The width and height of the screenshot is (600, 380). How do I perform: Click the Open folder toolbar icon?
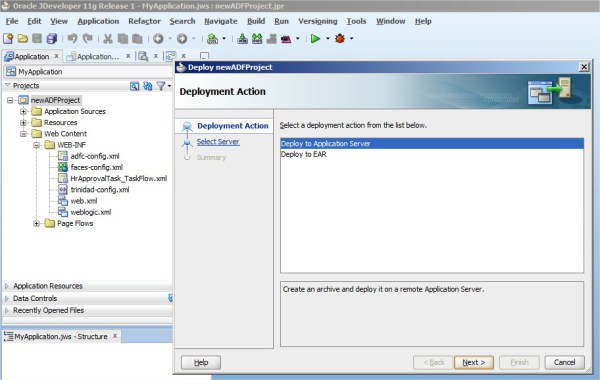(23, 39)
